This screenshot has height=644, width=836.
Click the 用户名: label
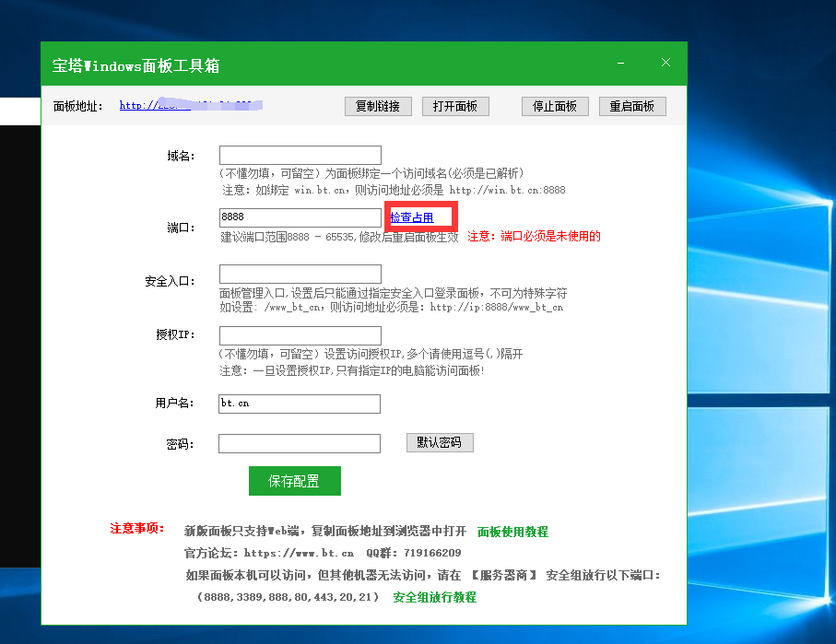pos(175,403)
